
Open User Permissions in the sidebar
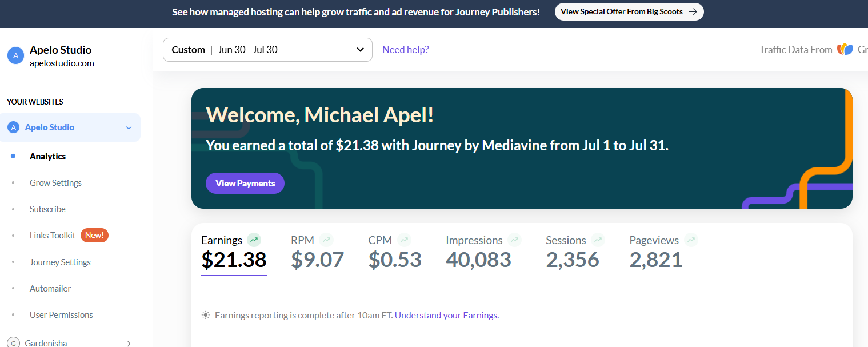coord(61,314)
